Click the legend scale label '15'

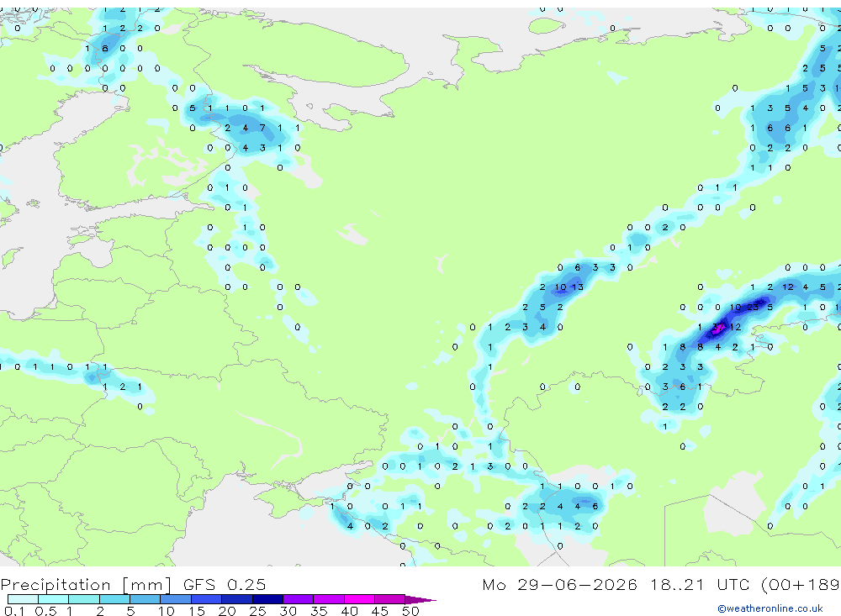coord(196,611)
